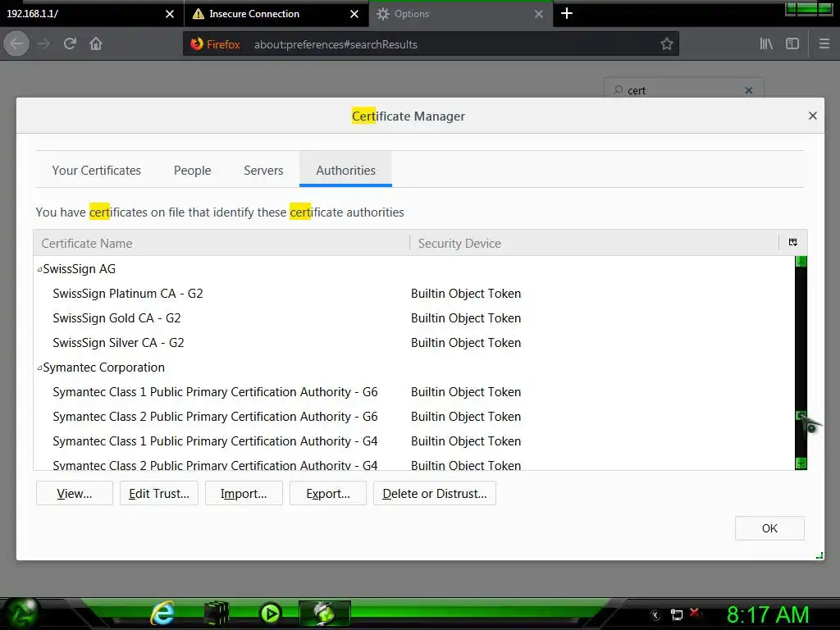Open the column picker icon in table header
Viewport: 840px width, 630px height.
[x=793, y=243]
